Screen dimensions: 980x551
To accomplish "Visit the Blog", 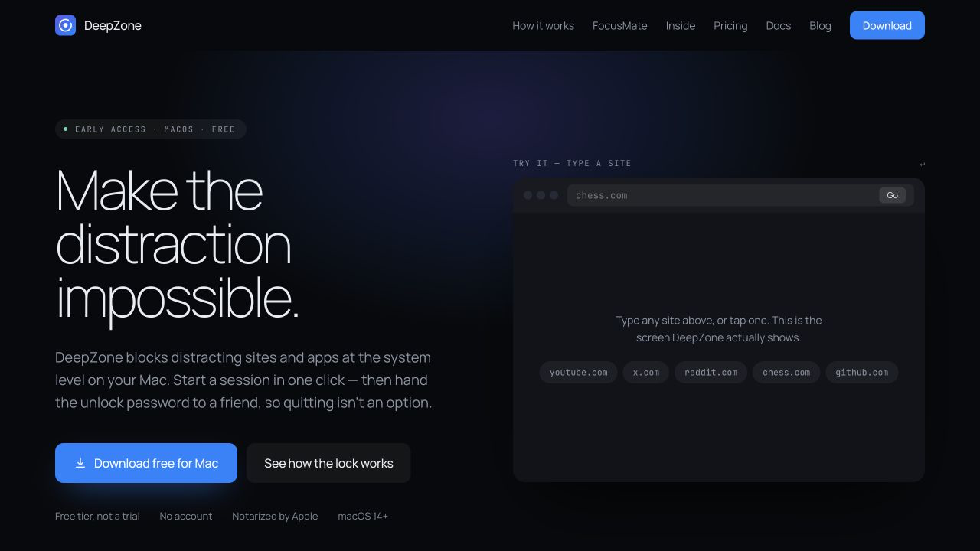I will coord(820,25).
